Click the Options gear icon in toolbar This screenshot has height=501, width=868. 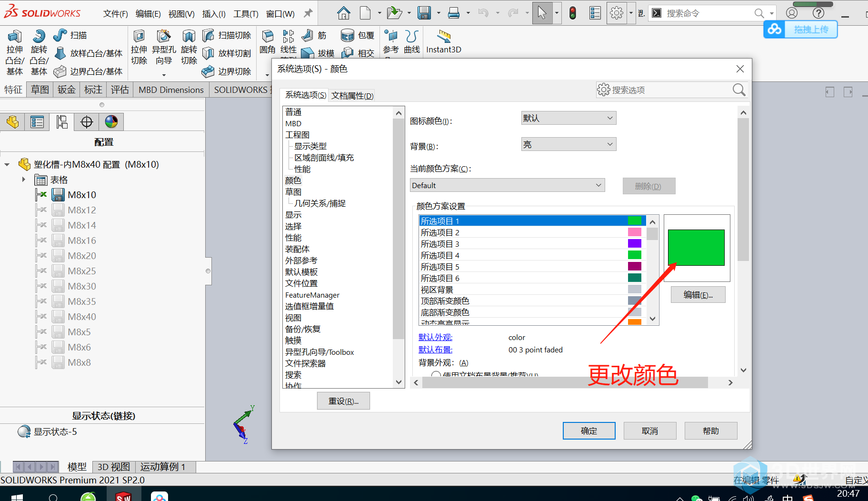pyautogui.click(x=616, y=13)
